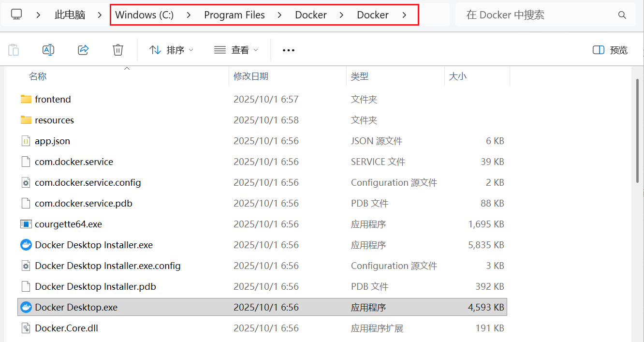Screen dimensions: 644x342
Task: Click the Docker Desktop.exe whale icon
Action: [26, 307]
